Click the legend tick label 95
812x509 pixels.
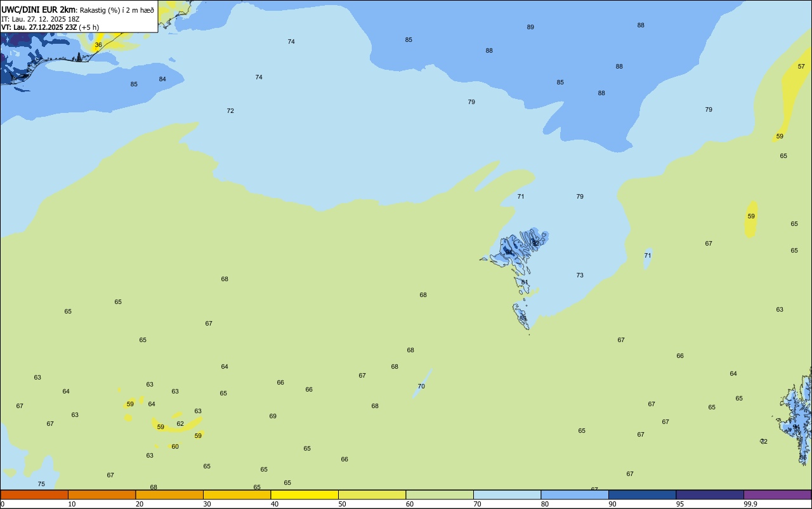click(x=680, y=504)
